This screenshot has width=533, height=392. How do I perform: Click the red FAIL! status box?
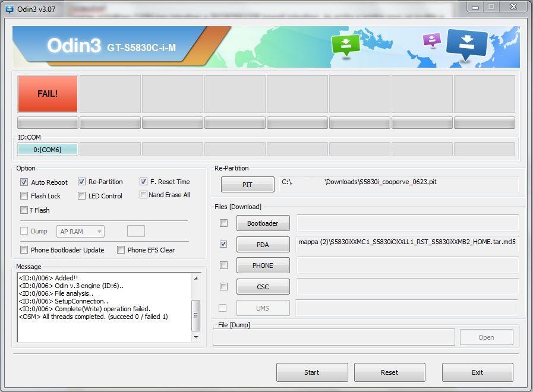(x=48, y=94)
